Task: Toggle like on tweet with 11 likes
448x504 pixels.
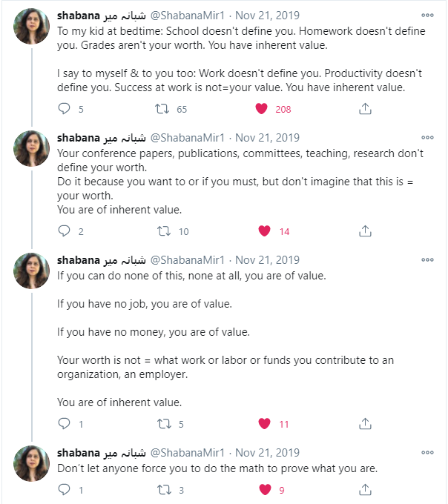Action: click(x=264, y=424)
